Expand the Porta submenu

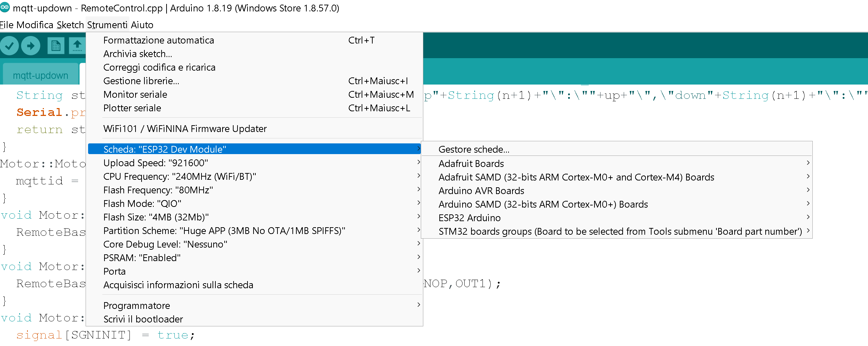click(x=254, y=271)
